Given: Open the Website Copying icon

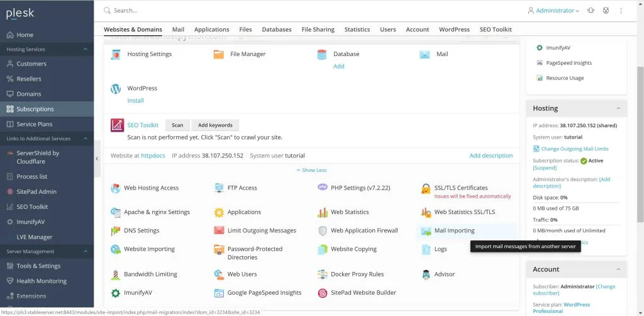Looking at the screenshot, I should (323, 249).
